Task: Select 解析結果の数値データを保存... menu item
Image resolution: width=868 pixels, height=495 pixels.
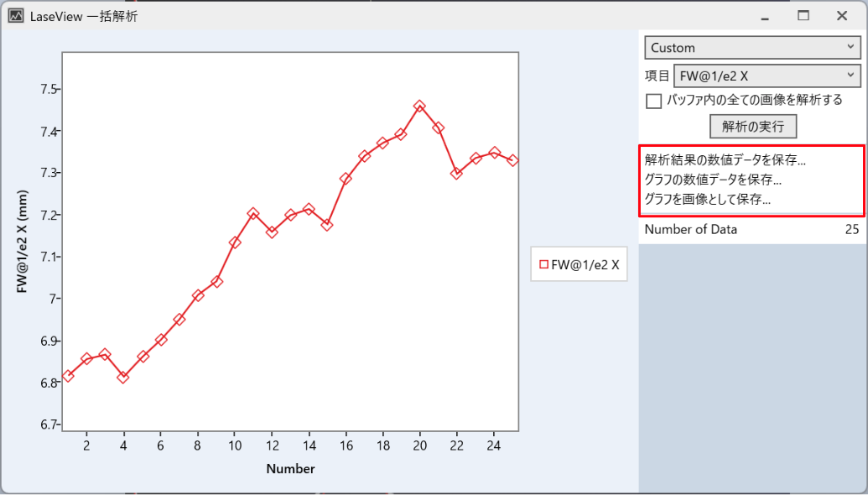Action: pyautogui.click(x=725, y=159)
